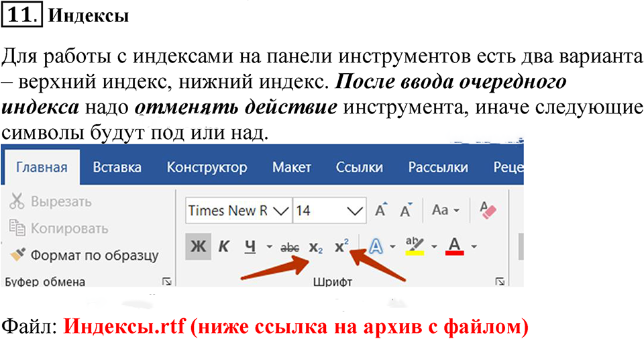Toggle bold formatting (Ж) button
Screen dimensions: 644x339
coord(199,247)
